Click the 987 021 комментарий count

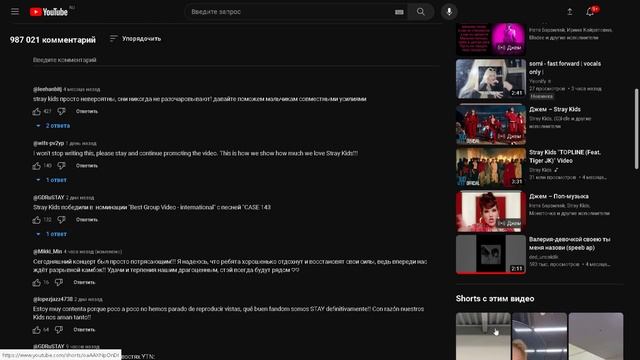(x=53, y=40)
